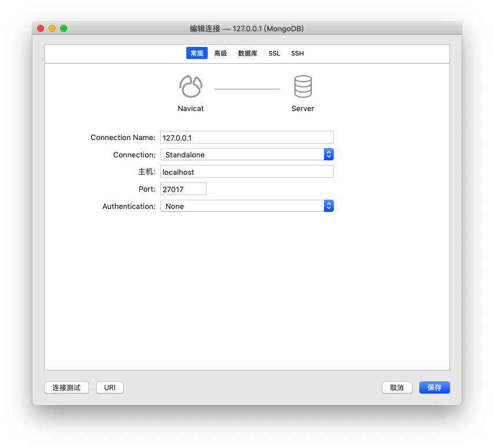Focus the 主机 localhost text field
Screen dimensions: 494x448
[246, 172]
